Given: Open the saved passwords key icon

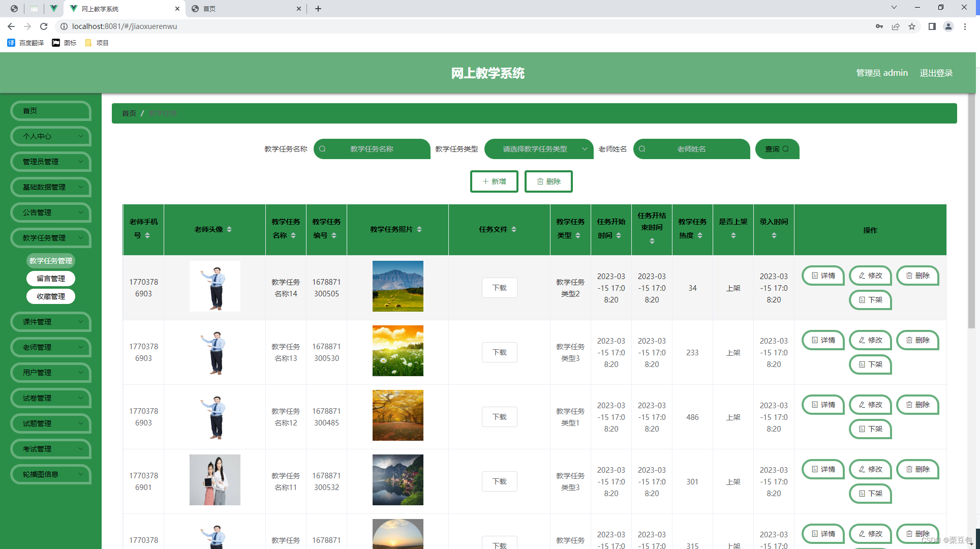Looking at the screenshot, I should pos(879,26).
